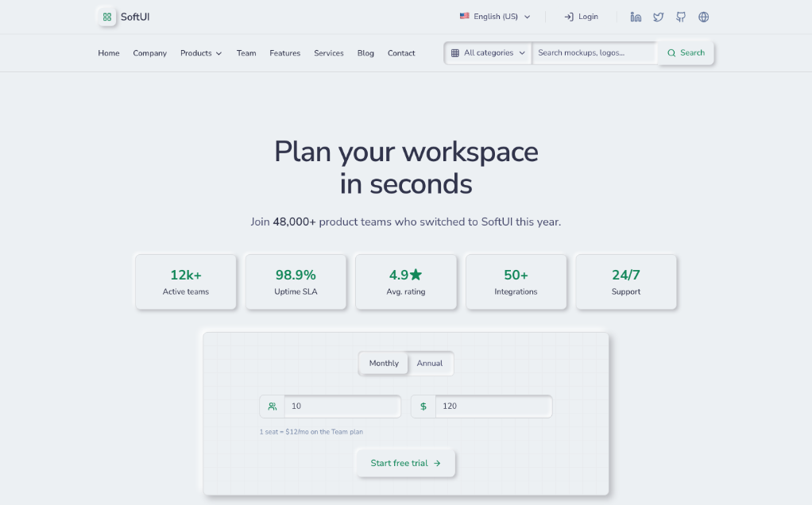Screen dimensions: 812x505
Task: Click the "1 seat = $12/mo on the Team plan" note
Action: pyautogui.click(x=311, y=432)
